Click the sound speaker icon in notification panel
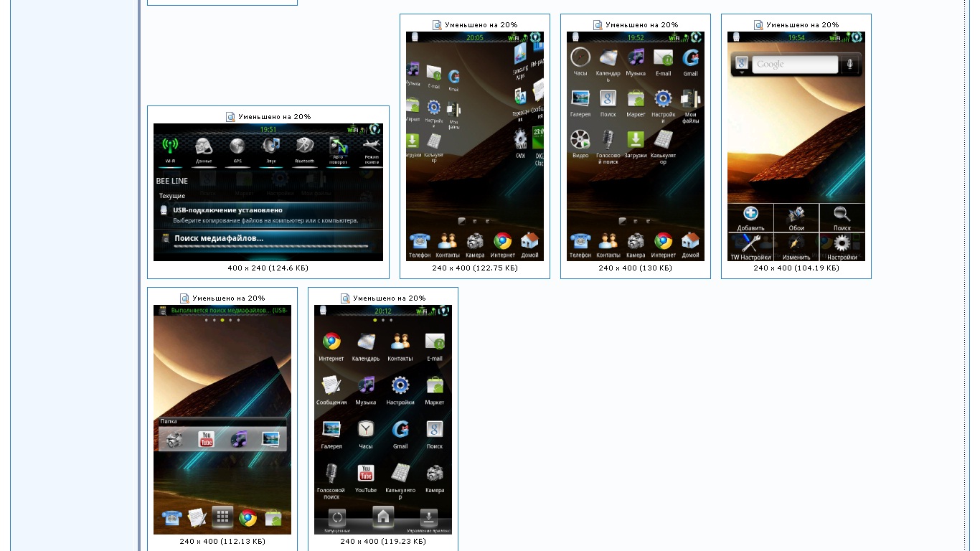The image size is (980, 551). pyautogui.click(x=270, y=147)
